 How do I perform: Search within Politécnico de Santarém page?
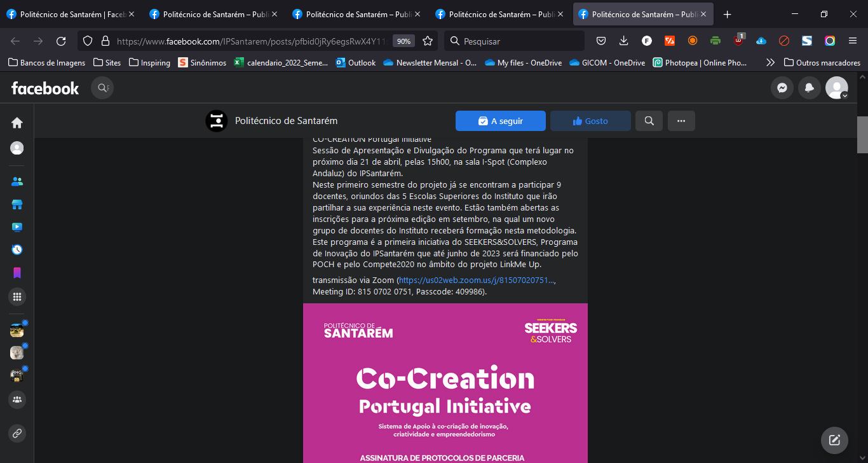[x=649, y=121]
